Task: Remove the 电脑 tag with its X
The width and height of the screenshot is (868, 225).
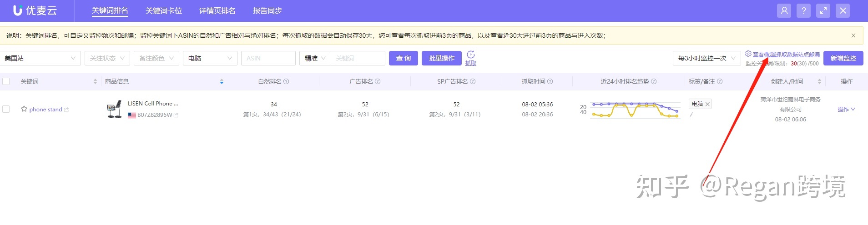Action: click(707, 104)
